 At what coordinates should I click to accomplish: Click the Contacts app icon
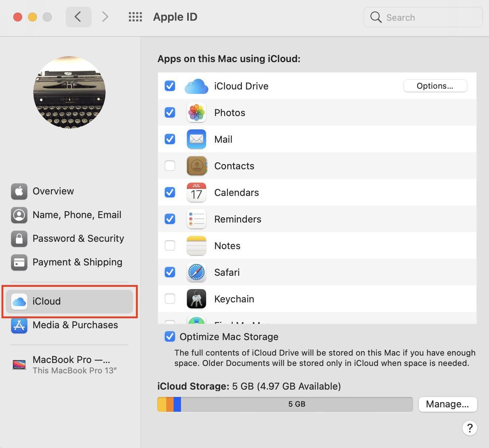tap(196, 166)
